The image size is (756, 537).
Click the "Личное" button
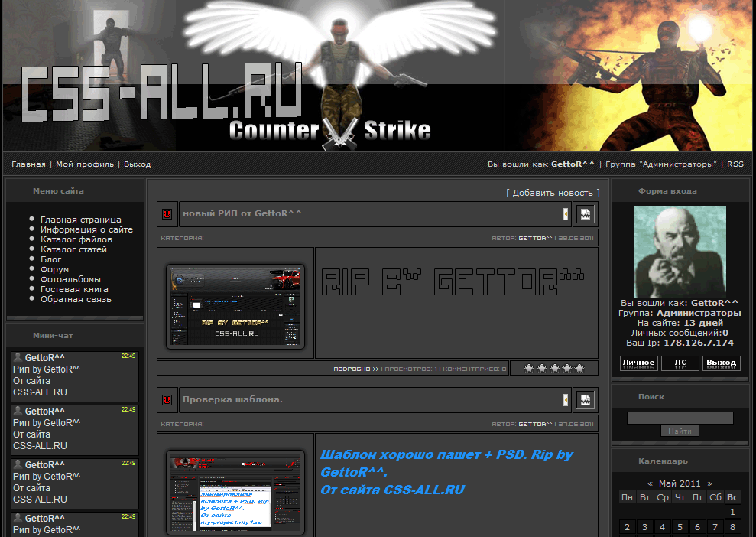tap(639, 363)
